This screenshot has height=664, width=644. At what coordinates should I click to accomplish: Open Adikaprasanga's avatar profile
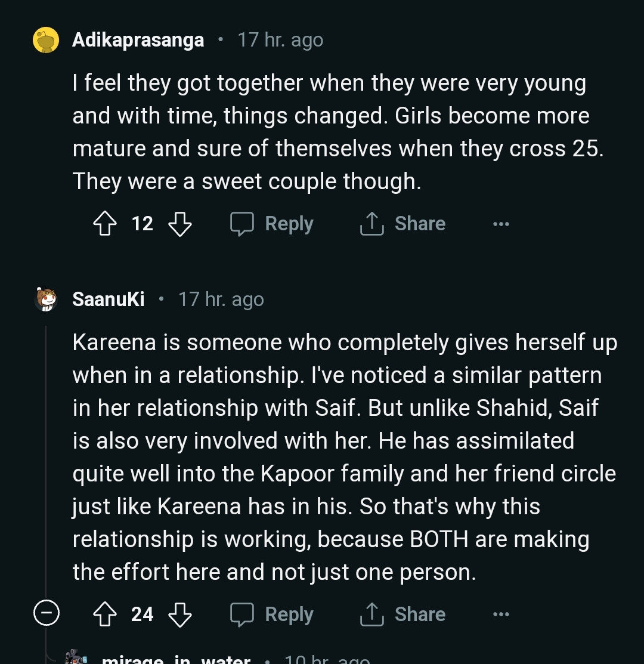46,41
